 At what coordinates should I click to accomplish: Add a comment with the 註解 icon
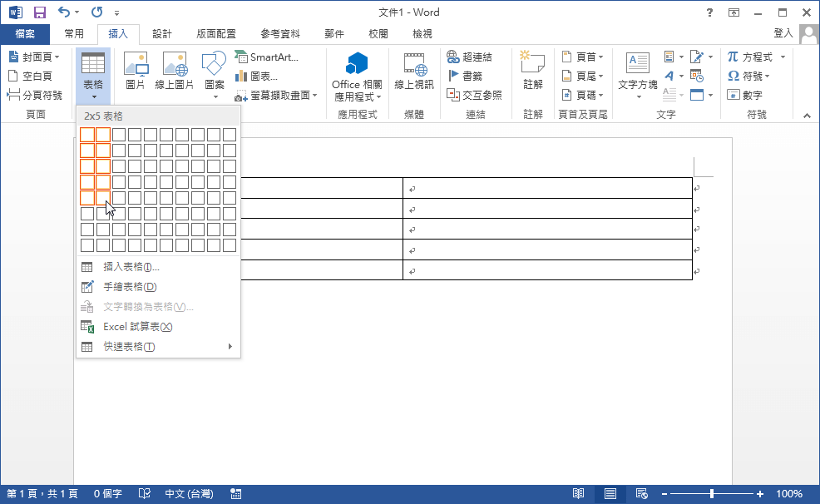click(x=531, y=71)
